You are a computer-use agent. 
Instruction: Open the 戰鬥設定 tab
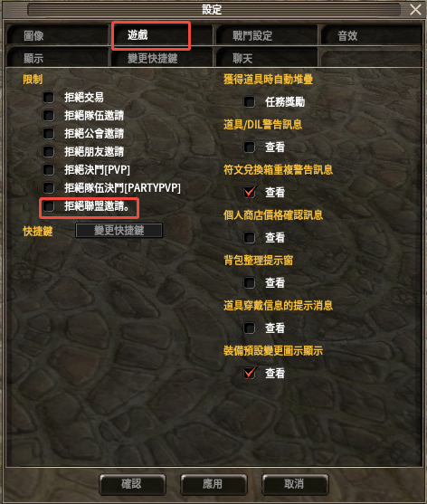(x=267, y=35)
